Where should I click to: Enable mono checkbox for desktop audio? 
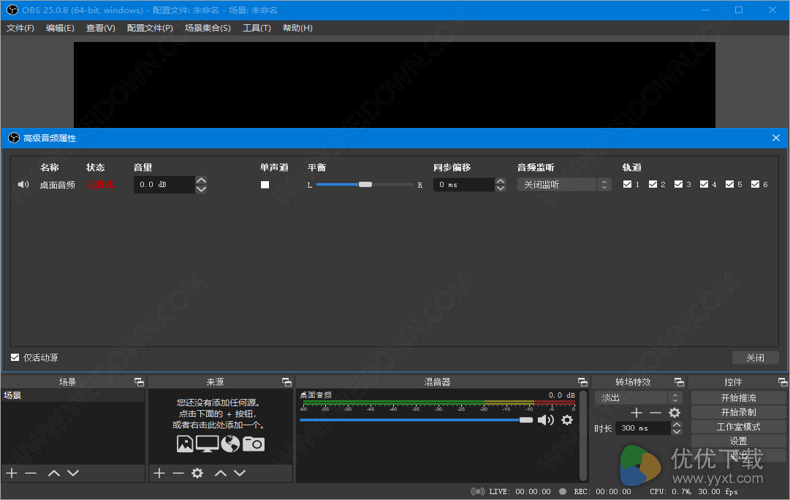[265, 184]
